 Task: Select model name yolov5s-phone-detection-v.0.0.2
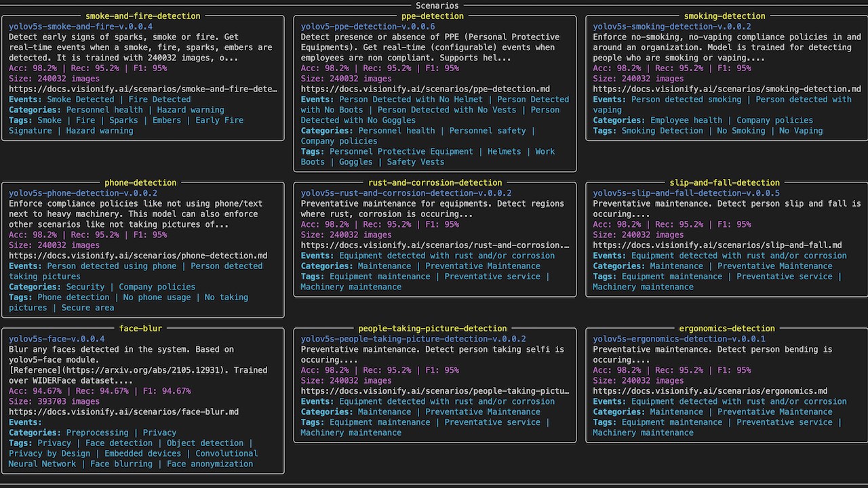[83, 193]
